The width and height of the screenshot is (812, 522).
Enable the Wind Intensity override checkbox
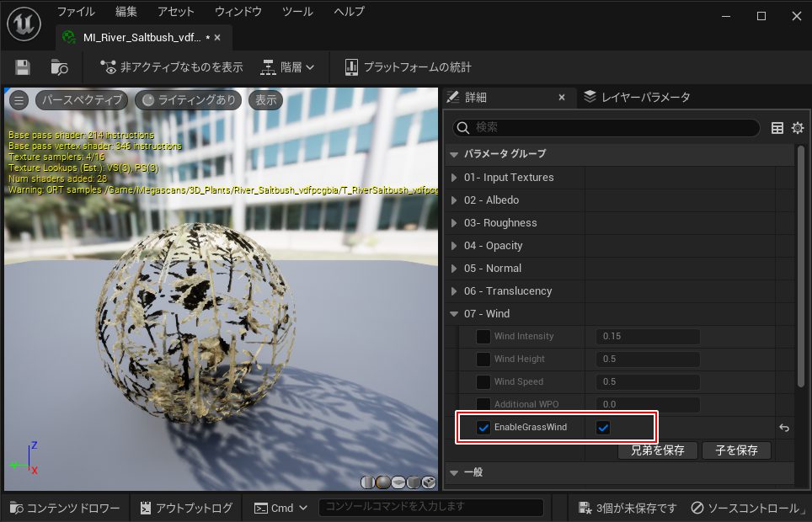[483, 337]
